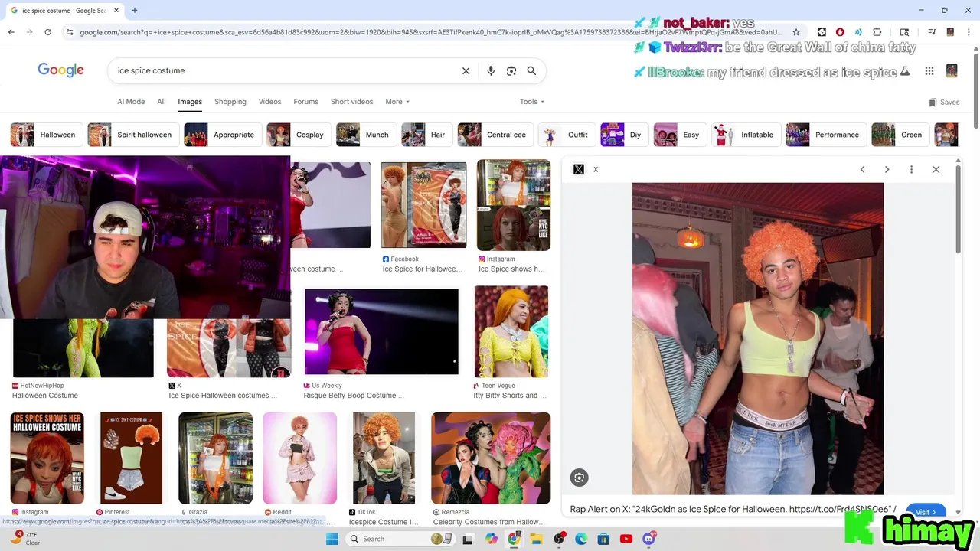Go back to the previous page
Screen dimensions: 980x551
coord(11,32)
